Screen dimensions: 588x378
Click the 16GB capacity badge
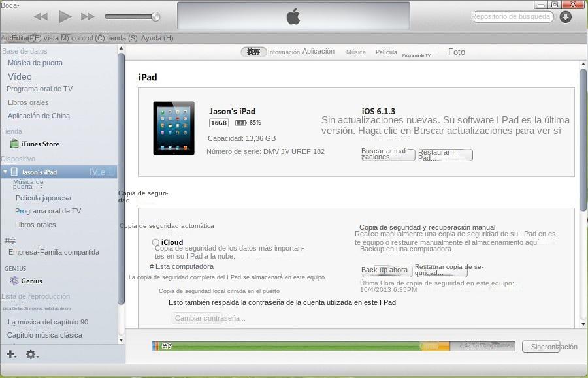[x=219, y=123]
